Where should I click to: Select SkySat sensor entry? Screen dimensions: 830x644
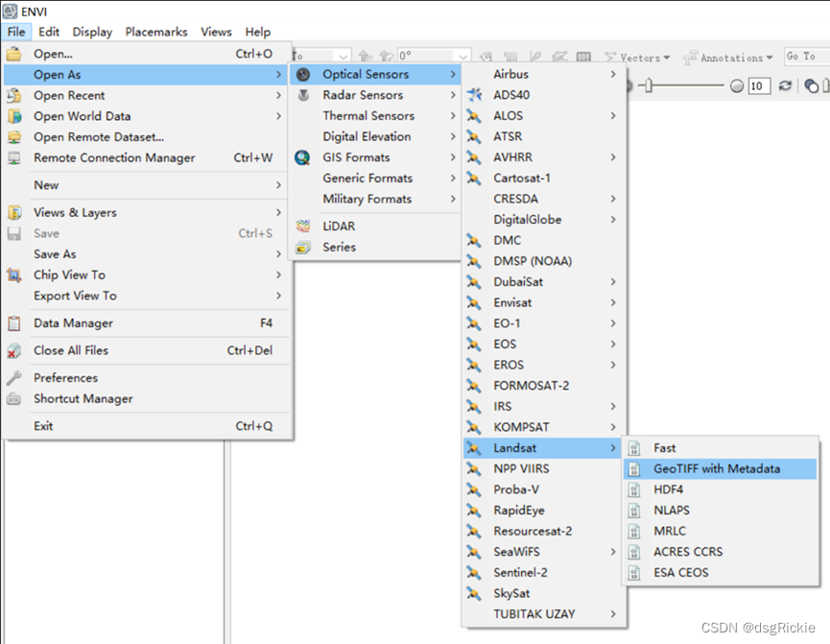click(544, 593)
